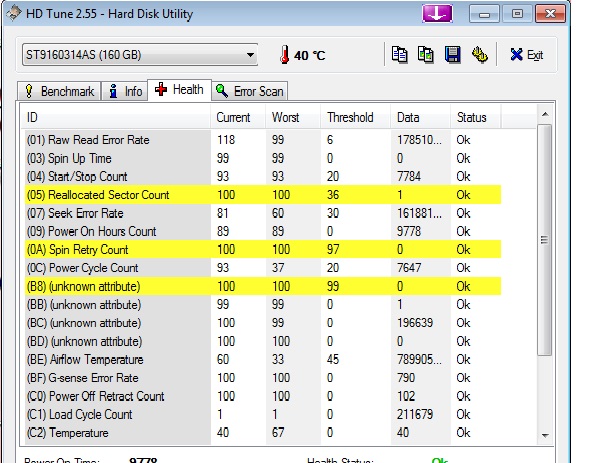Switch to the Info tab
This screenshot has height=463, width=614.
pos(125,91)
